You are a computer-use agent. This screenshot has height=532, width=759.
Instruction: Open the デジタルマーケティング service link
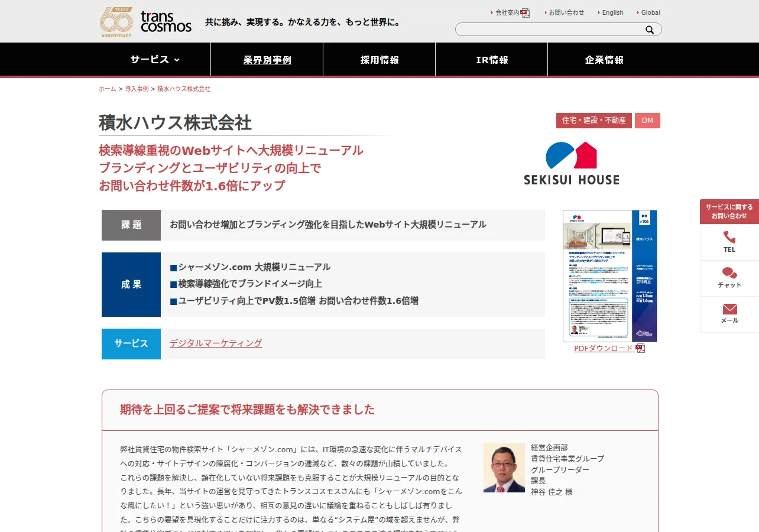(216, 343)
